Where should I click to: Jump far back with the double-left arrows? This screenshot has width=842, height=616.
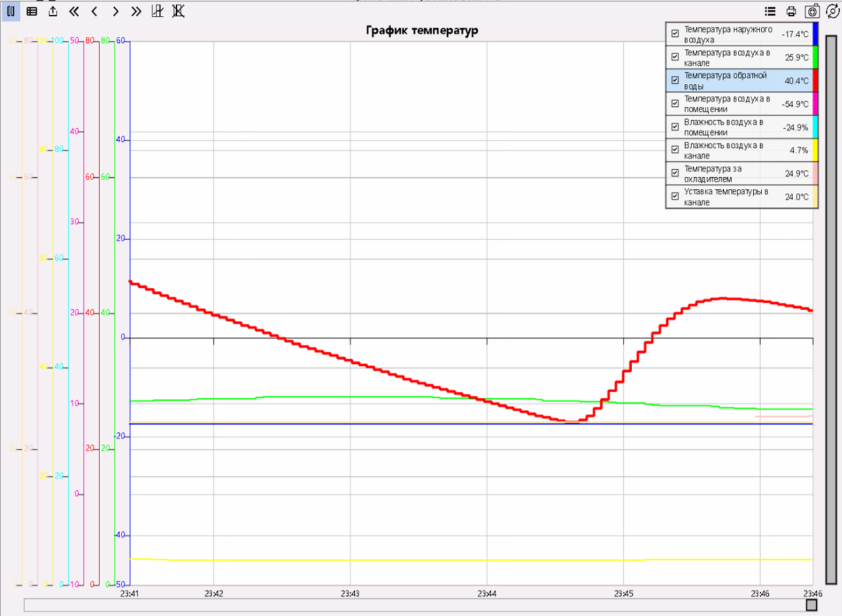[x=74, y=11]
